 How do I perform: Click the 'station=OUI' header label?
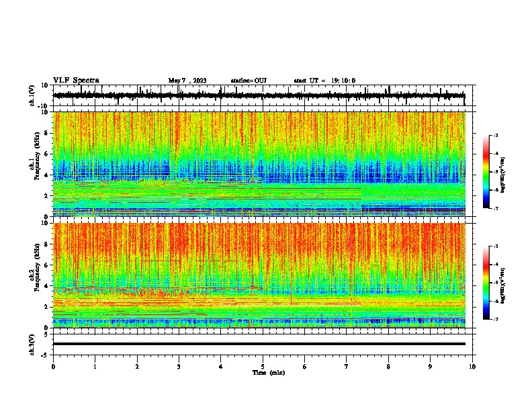(x=249, y=81)
